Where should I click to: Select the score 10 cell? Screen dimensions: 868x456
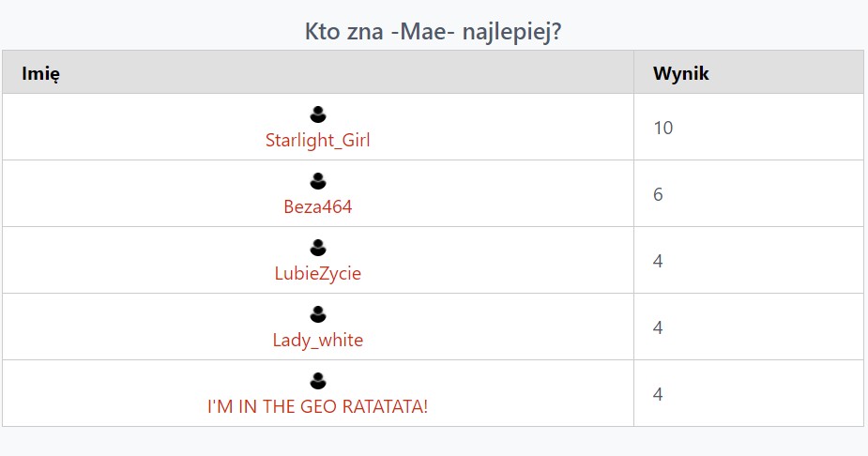click(663, 128)
